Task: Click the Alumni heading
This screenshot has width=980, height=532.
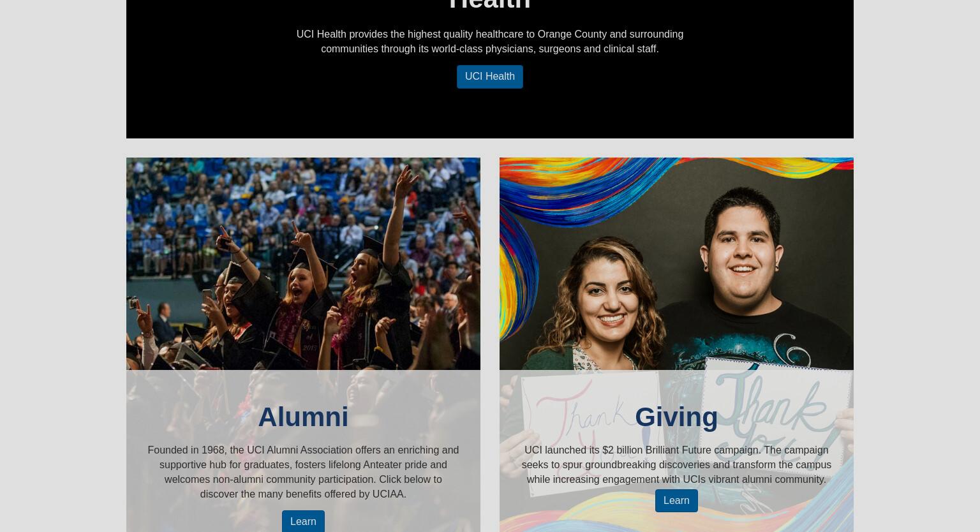Action: click(x=303, y=417)
